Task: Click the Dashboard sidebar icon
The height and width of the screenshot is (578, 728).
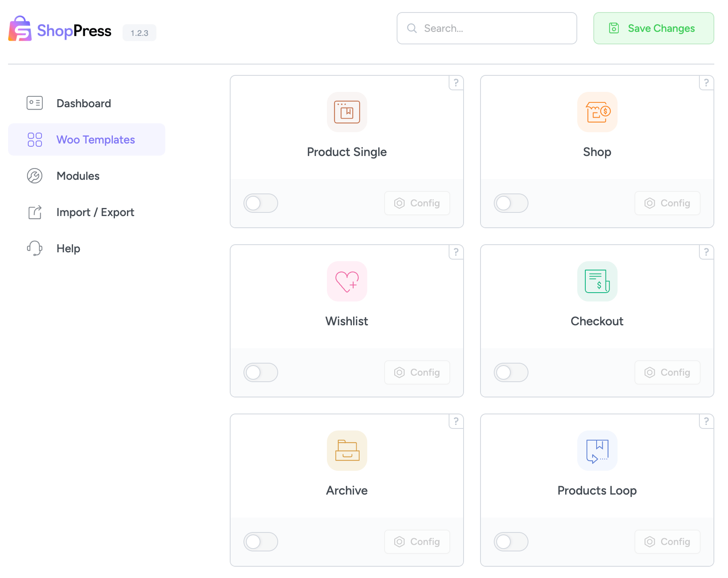Action: point(35,103)
